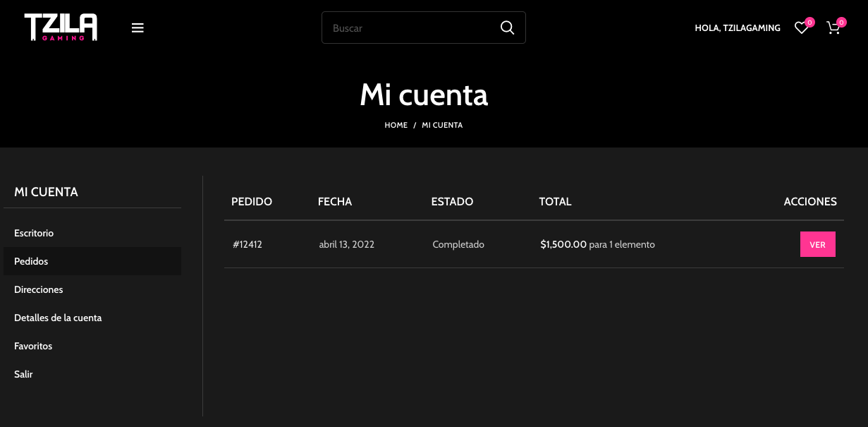Focus the Buscar search field
This screenshot has width=868, height=427.
point(409,28)
